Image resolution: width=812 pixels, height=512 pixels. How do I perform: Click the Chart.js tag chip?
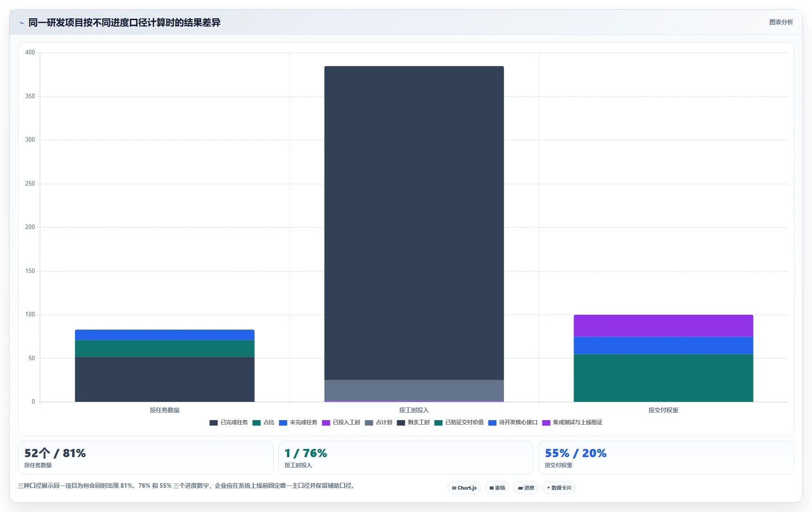point(464,488)
